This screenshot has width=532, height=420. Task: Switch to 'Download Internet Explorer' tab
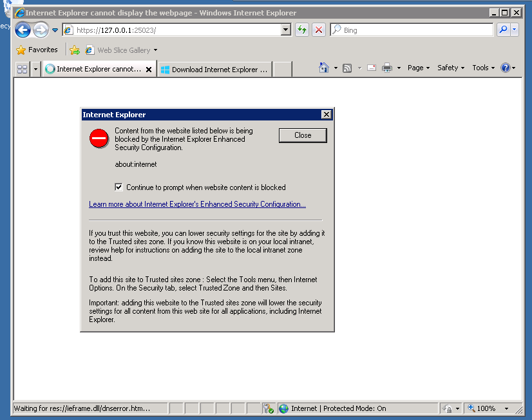pyautogui.click(x=215, y=70)
